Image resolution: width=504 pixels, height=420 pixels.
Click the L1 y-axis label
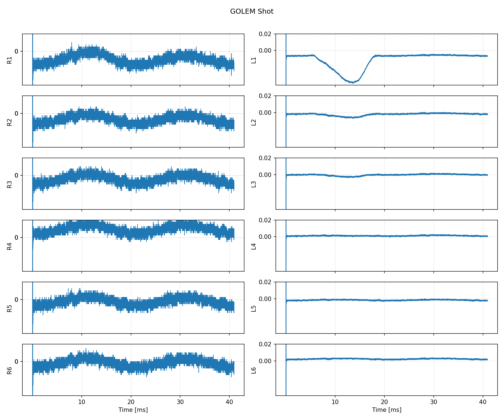pos(254,60)
